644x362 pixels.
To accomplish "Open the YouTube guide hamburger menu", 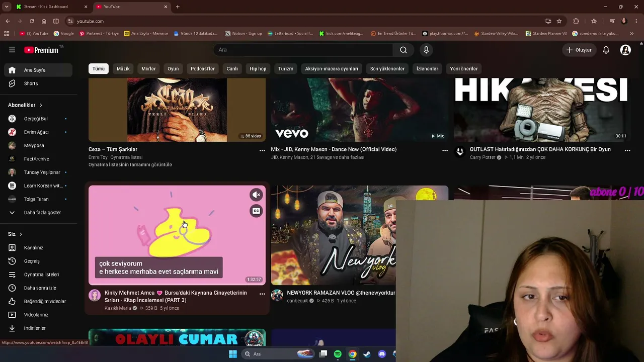I will [x=12, y=50].
